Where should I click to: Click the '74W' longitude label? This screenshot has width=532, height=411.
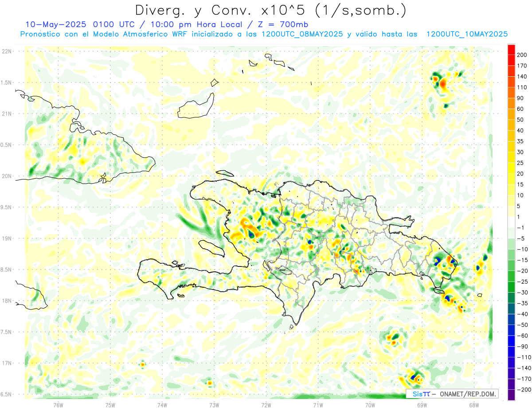pos(162,405)
